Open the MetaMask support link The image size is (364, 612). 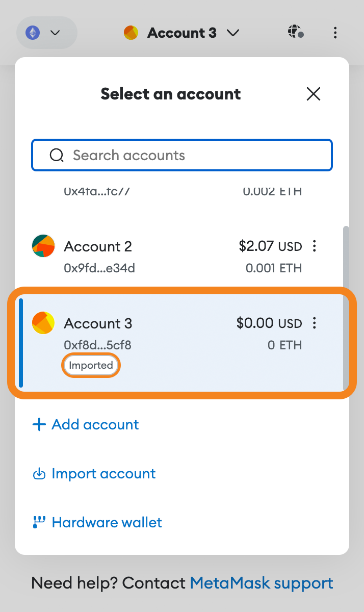[x=262, y=583]
